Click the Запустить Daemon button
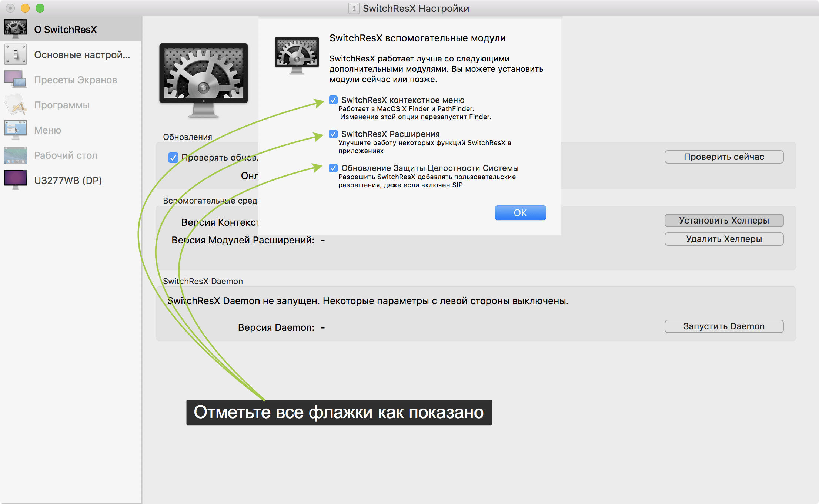 point(724,326)
